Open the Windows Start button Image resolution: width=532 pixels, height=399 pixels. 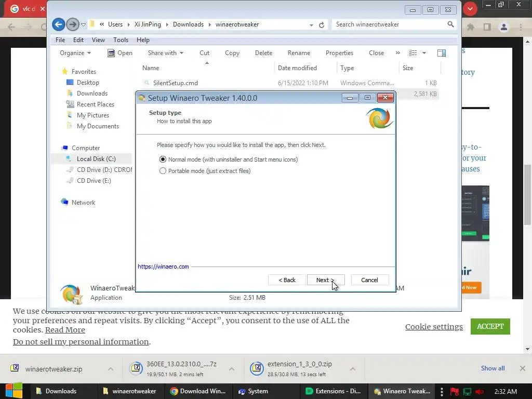click(14, 391)
